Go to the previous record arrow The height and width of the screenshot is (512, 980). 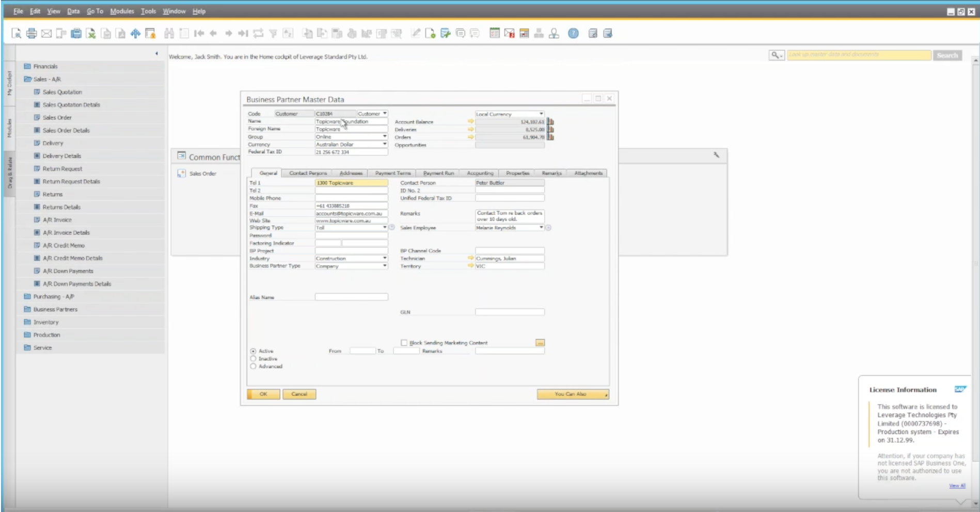pyautogui.click(x=213, y=34)
